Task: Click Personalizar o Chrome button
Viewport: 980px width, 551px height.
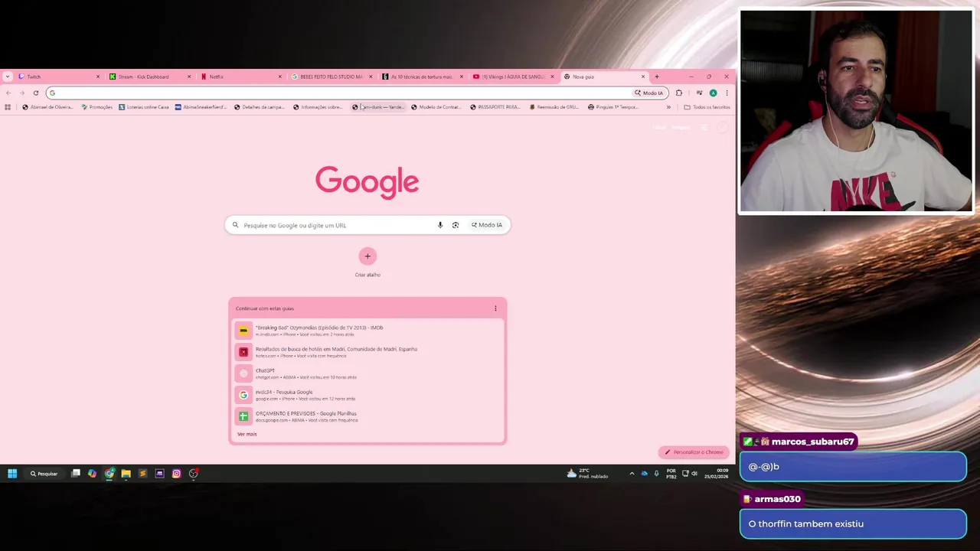Action: click(x=694, y=452)
